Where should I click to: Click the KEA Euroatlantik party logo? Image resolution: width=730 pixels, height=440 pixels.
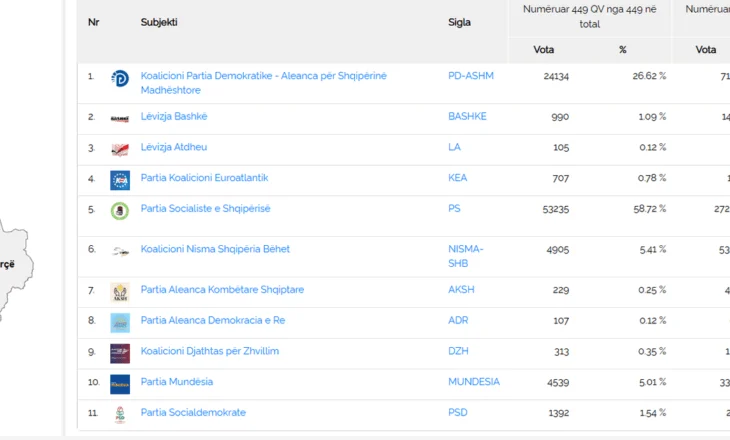(120, 180)
